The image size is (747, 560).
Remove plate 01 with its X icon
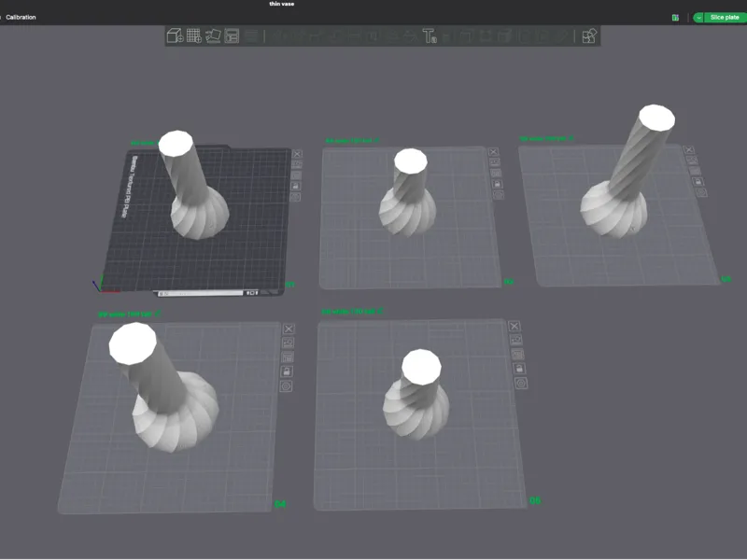[x=297, y=154]
